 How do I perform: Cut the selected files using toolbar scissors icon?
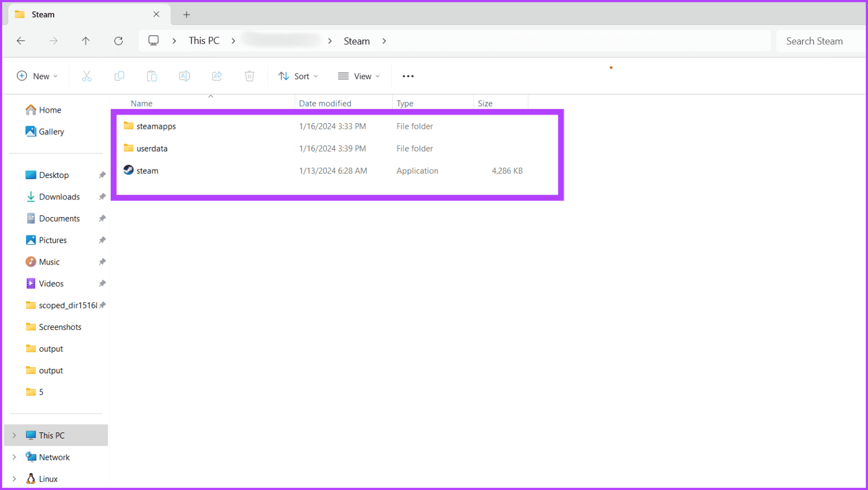(x=86, y=76)
